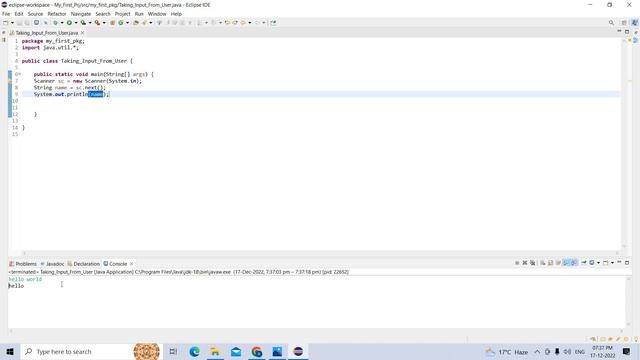The image size is (640, 360).
Task: Click the Open Console icon
Action: [x=606, y=263]
